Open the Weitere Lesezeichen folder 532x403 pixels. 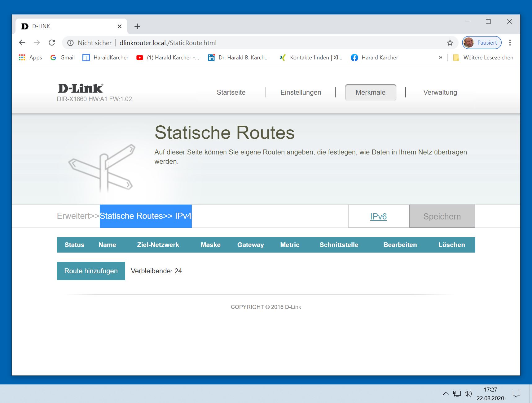tap(483, 58)
